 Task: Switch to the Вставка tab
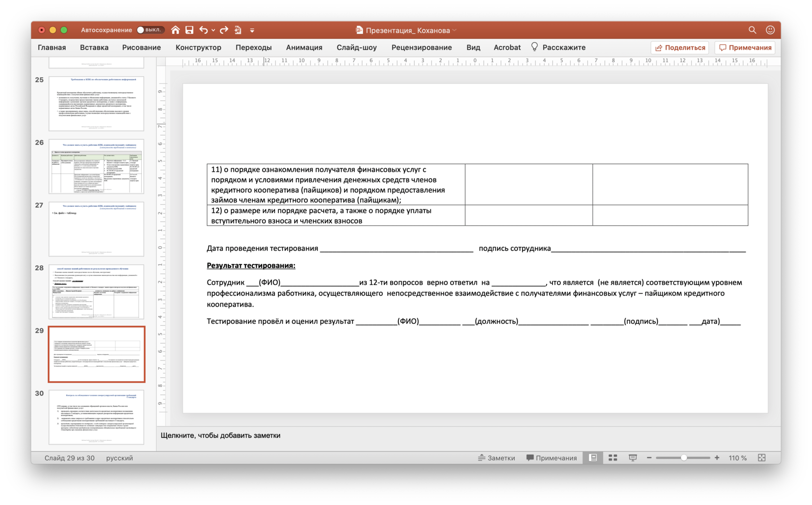94,47
